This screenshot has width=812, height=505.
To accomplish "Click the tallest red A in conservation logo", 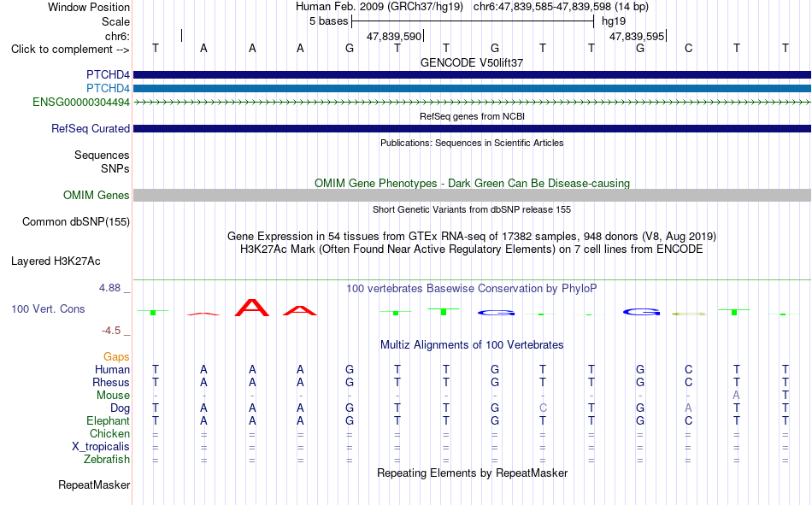I will [x=252, y=307].
